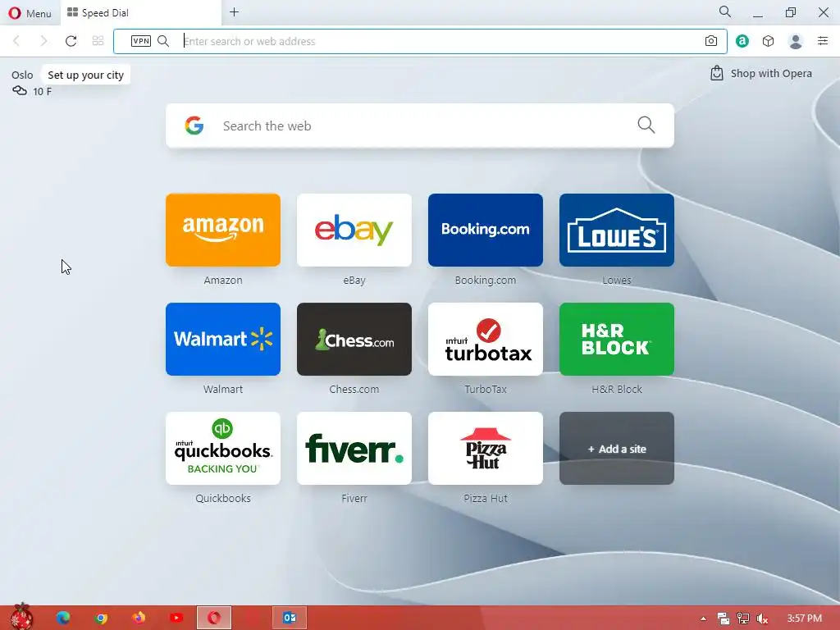Click the network tray icon
This screenshot has height=630, width=840.
[743, 619]
